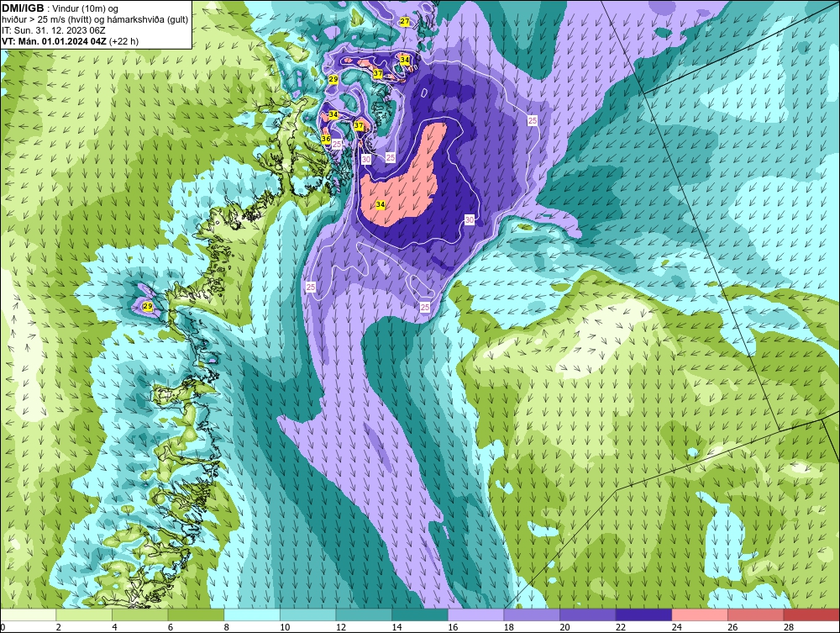840x633 pixels.
Task: Pick the 12–14 m/s teal legend swatch
Action: [364, 615]
